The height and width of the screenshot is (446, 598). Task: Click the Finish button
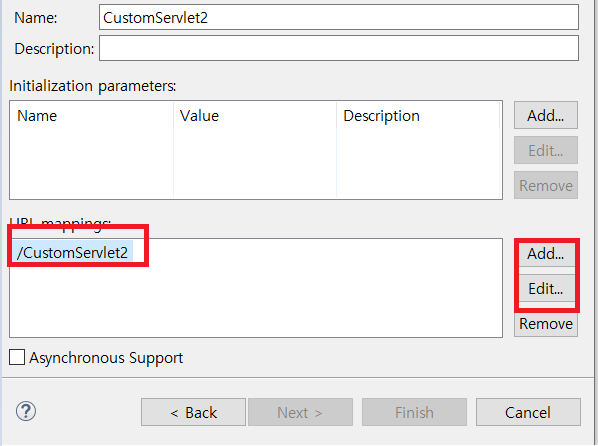tap(414, 412)
